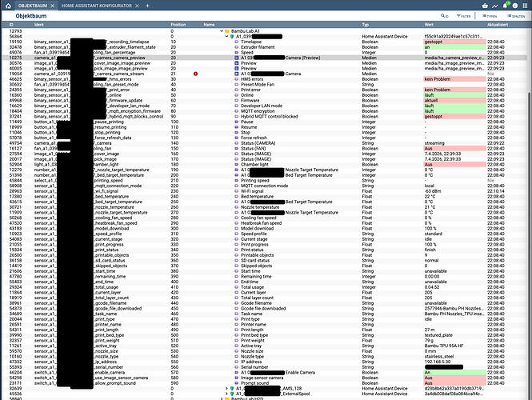Click the device icon of the AMS_128 instance

point(232,389)
